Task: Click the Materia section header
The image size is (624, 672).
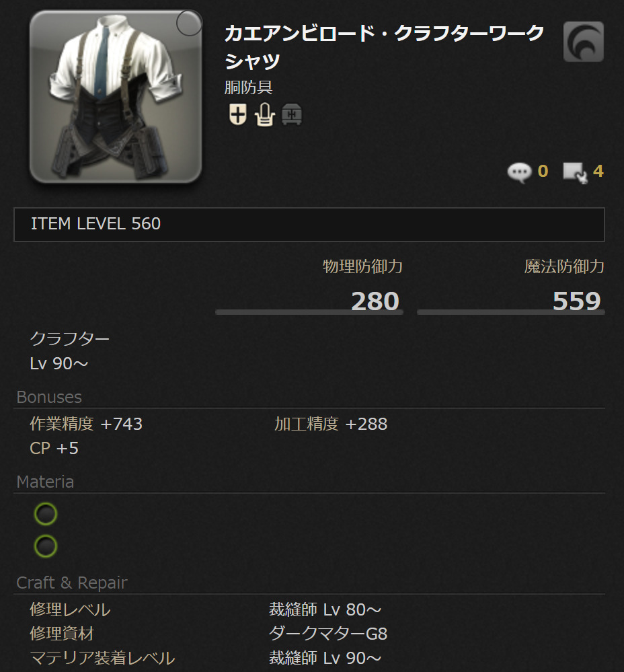Action: pos(45,482)
